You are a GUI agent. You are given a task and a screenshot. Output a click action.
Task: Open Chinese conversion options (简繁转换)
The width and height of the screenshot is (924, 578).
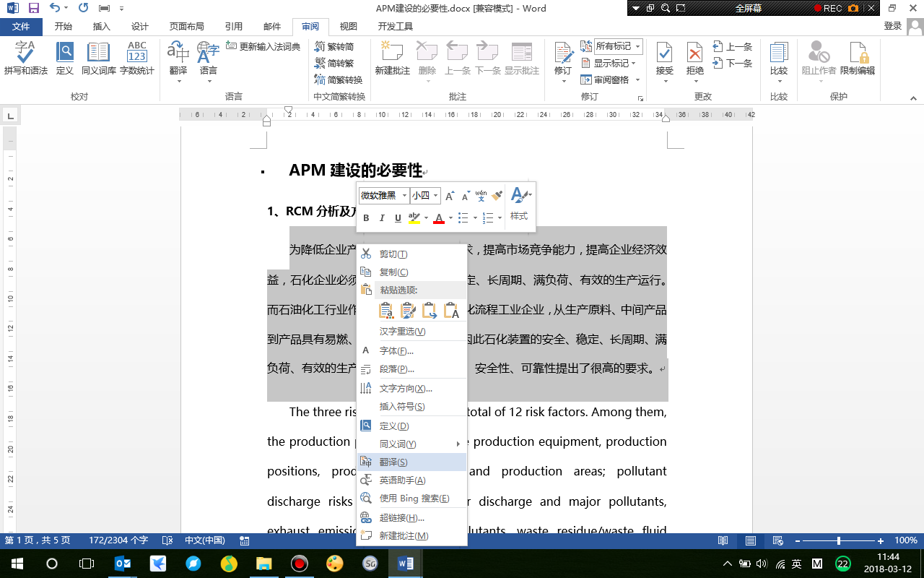tap(339, 79)
